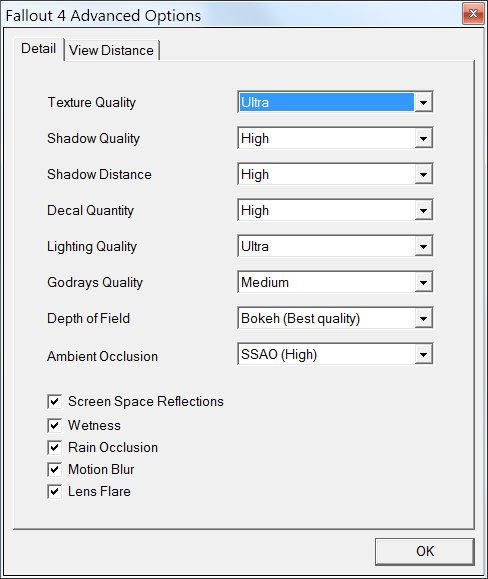Click the Depth of Field label

coord(89,318)
